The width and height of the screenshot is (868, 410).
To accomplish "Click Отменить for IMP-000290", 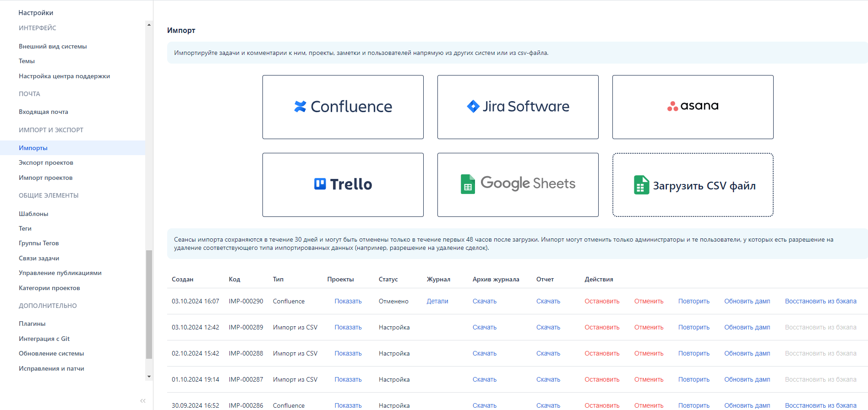I will [x=649, y=301].
